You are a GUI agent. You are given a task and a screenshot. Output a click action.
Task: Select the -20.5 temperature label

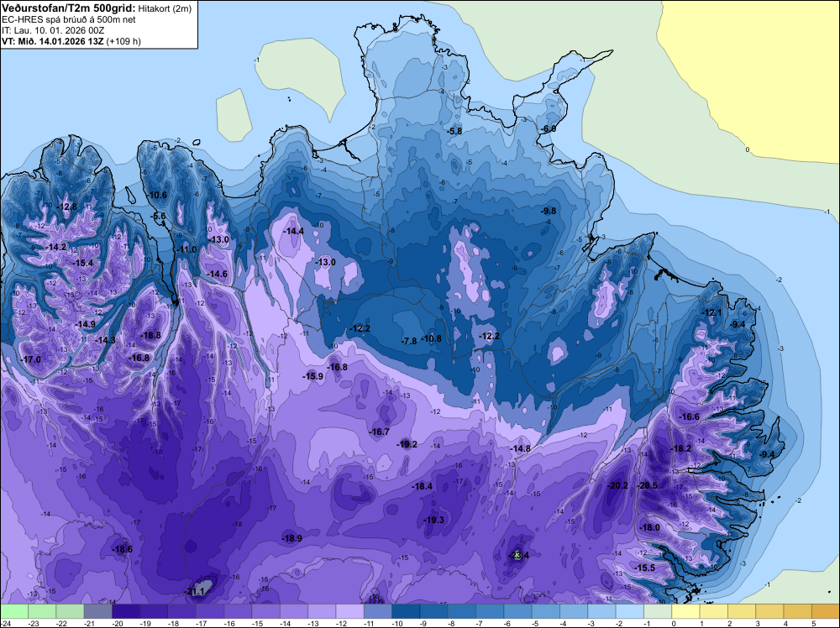648,485
